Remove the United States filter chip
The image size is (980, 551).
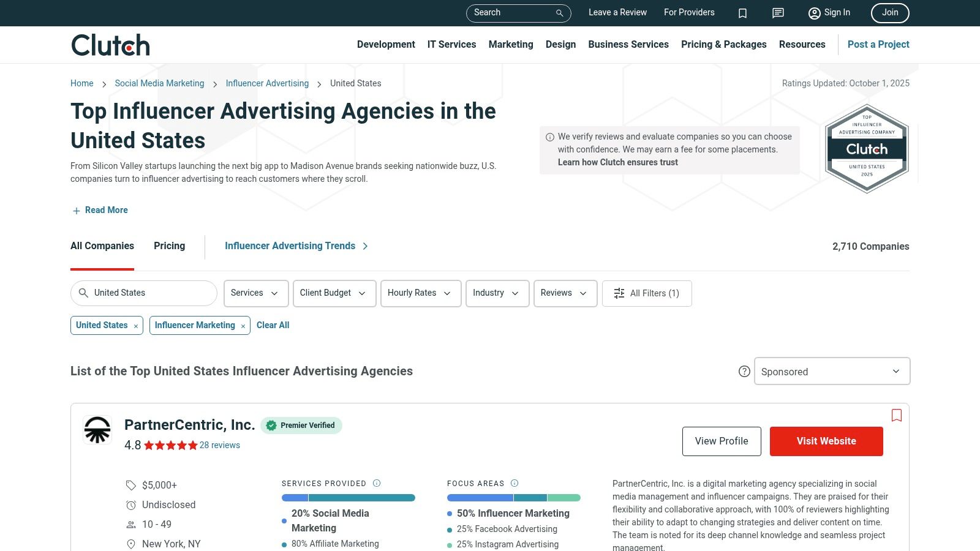click(x=136, y=326)
